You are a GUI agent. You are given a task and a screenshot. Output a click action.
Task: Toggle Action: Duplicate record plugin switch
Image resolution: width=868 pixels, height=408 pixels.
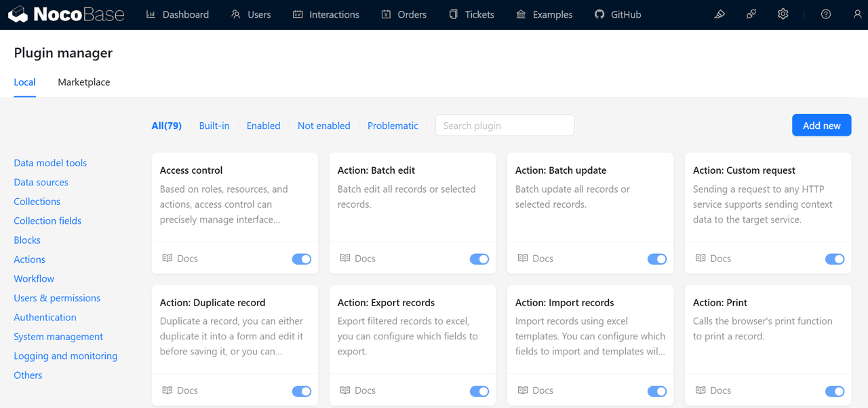click(302, 391)
